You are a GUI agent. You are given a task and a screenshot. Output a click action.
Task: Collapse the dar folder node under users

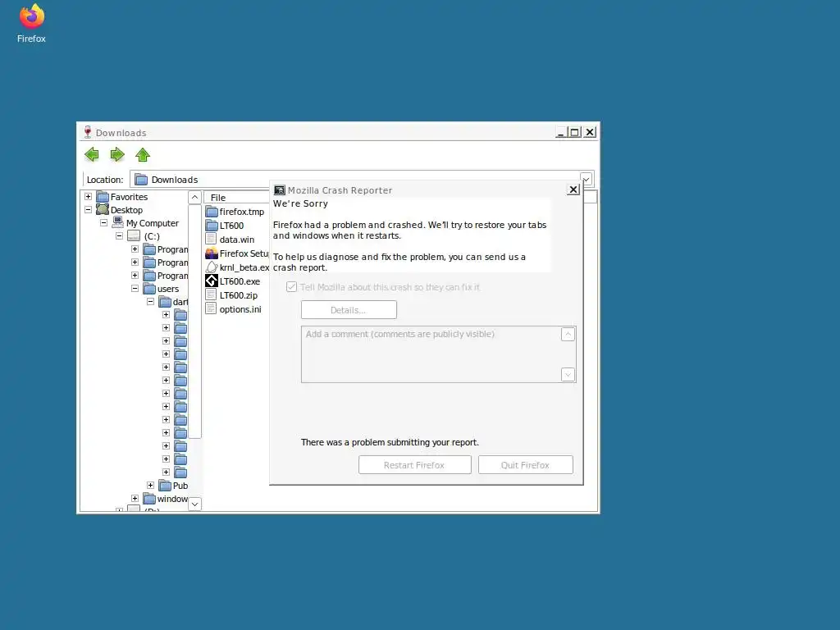point(151,302)
